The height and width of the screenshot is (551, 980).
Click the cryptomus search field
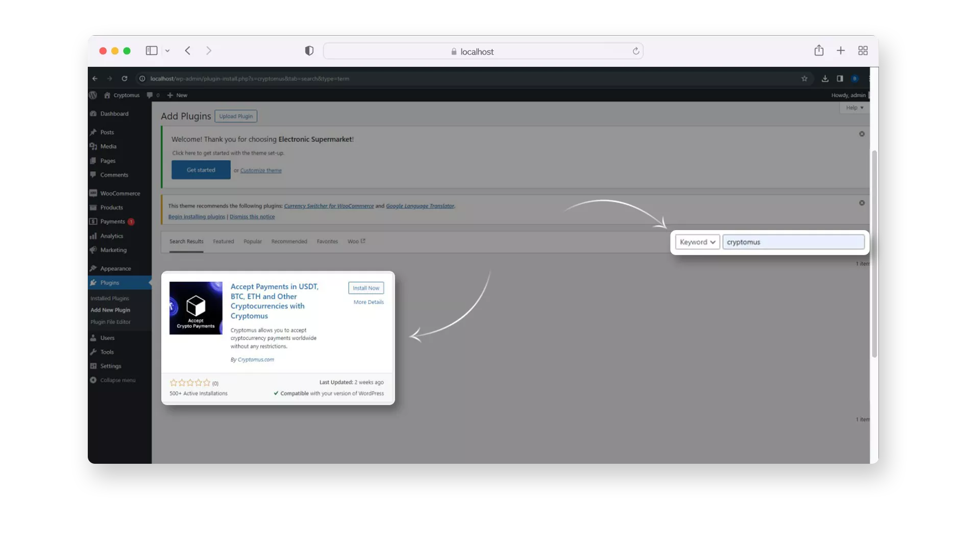pos(793,242)
